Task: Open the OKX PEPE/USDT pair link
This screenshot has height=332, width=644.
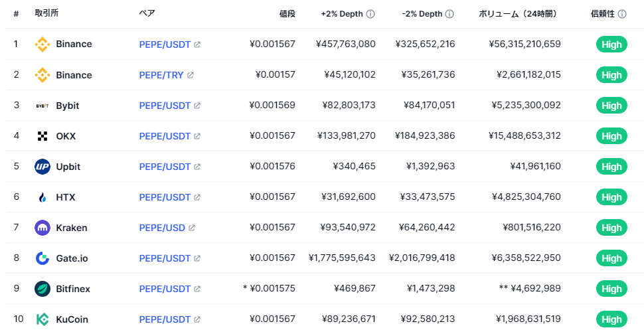Action: tap(165, 136)
